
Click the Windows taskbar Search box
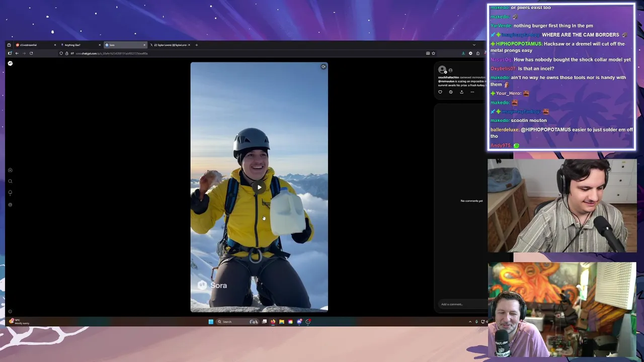(238, 322)
